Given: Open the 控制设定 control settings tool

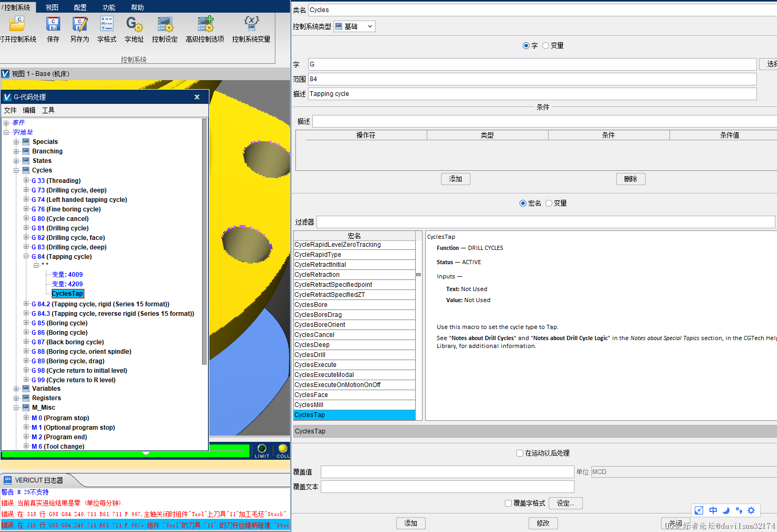Looking at the screenshot, I should coord(165,24).
